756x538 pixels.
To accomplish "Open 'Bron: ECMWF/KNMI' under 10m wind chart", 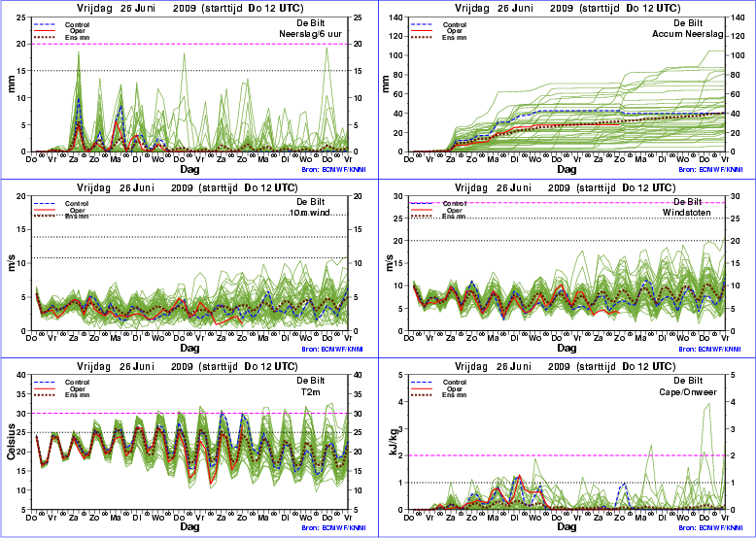I will 332,350.
